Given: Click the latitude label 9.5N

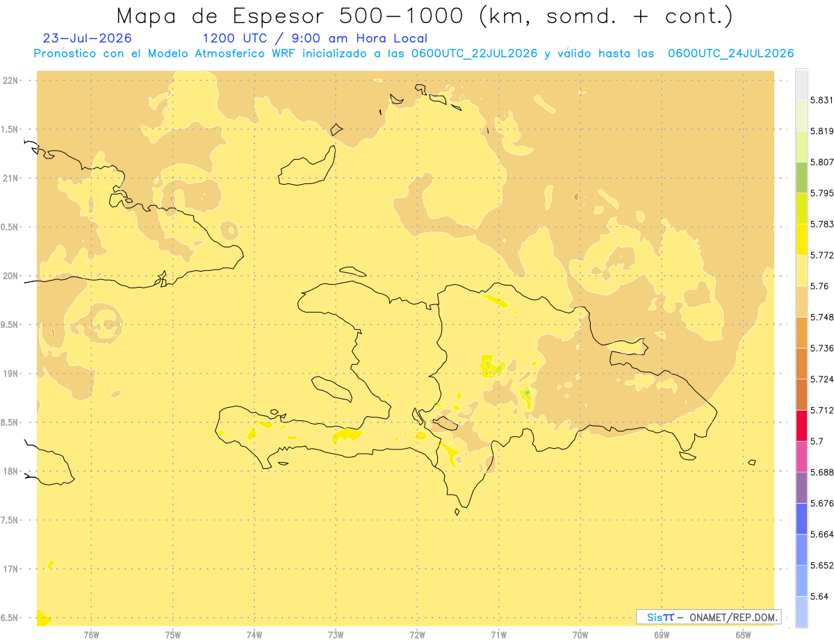Looking at the screenshot, I should pos(10,325).
